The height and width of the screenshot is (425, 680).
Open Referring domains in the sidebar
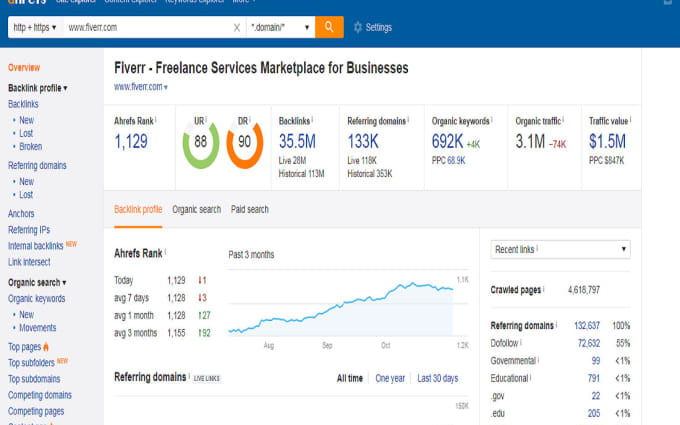pos(37,166)
